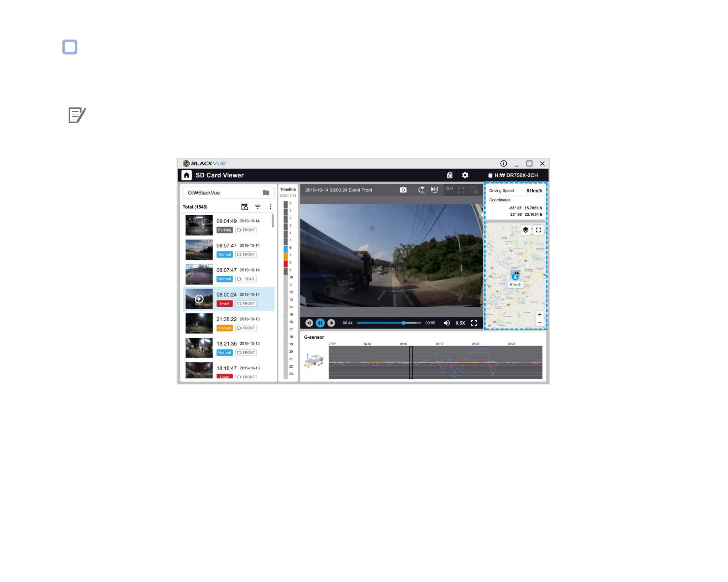Click the G-sensor car axis icon

pyautogui.click(x=314, y=361)
